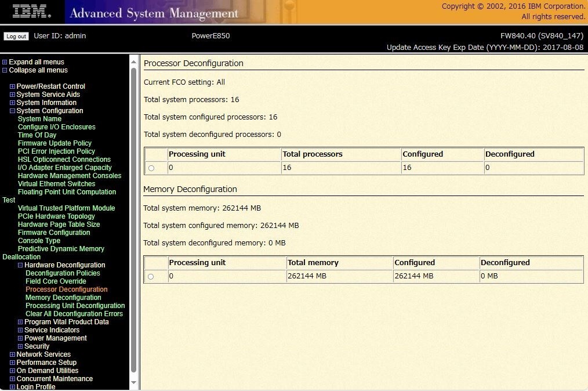This screenshot has width=588, height=391.
Task: Click the sidebar vertical scrollbar thumb
Action: (x=133, y=220)
